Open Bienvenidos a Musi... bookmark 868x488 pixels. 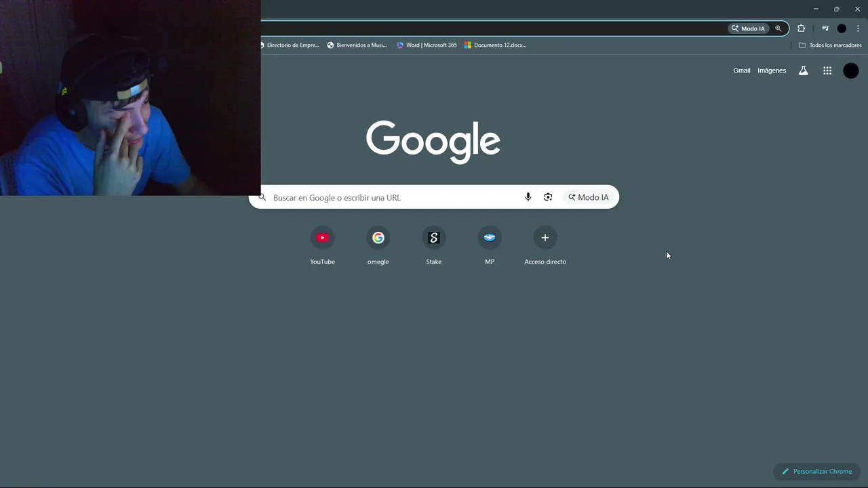click(x=357, y=45)
